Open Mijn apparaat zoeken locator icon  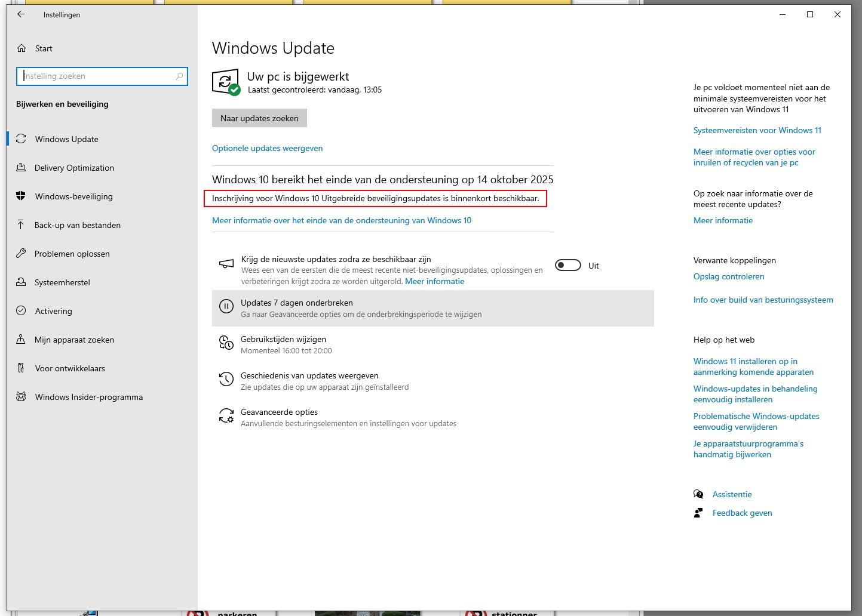[x=21, y=340]
